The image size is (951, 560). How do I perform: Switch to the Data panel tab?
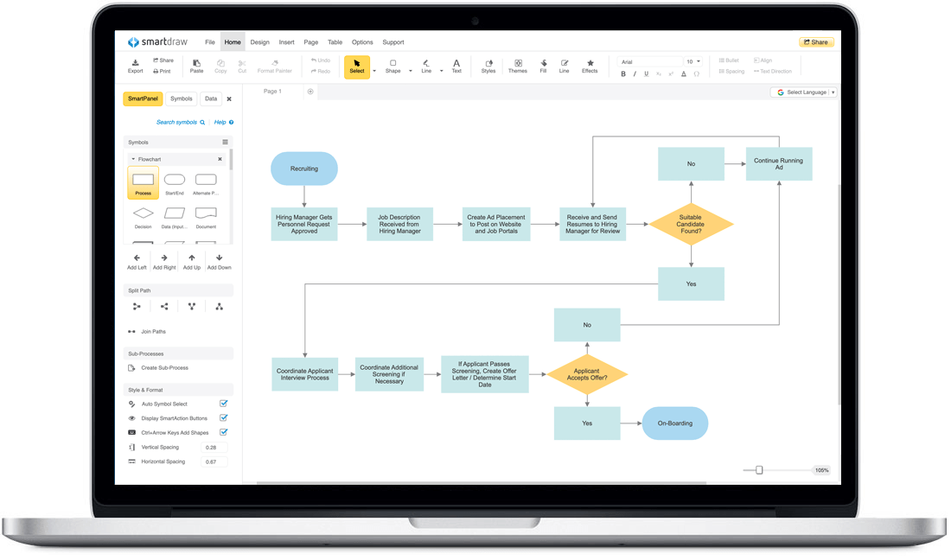click(x=211, y=99)
